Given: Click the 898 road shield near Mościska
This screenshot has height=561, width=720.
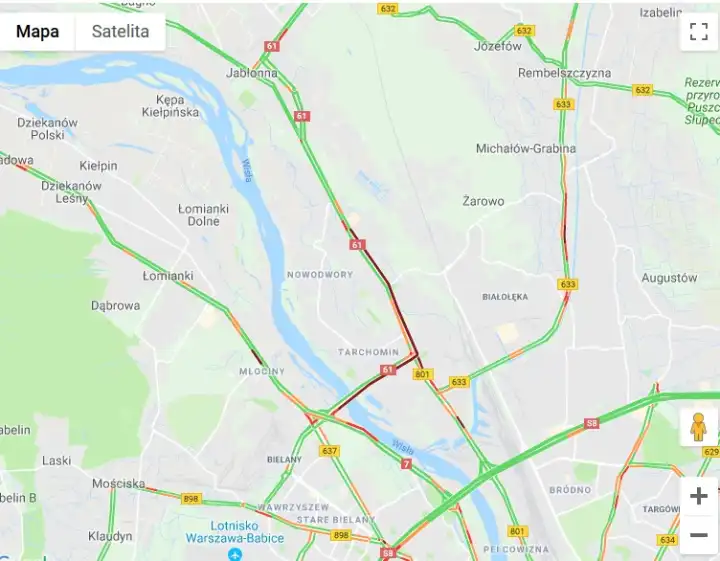Looking at the screenshot, I should coord(191,499).
